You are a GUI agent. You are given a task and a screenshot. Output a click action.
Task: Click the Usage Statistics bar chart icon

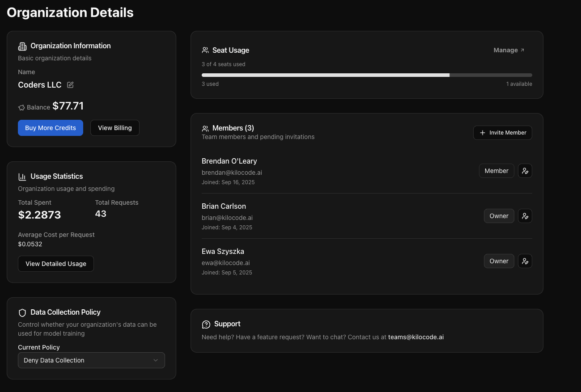click(x=22, y=177)
